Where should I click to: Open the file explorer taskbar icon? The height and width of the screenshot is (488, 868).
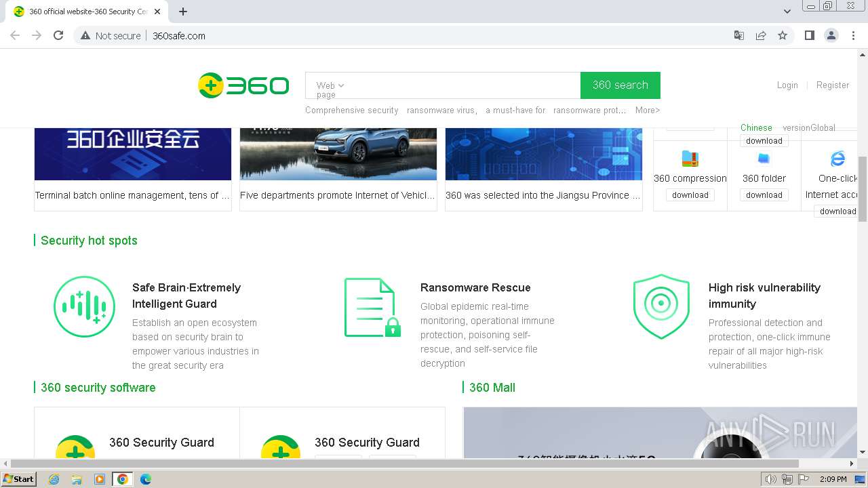(77, 479)
